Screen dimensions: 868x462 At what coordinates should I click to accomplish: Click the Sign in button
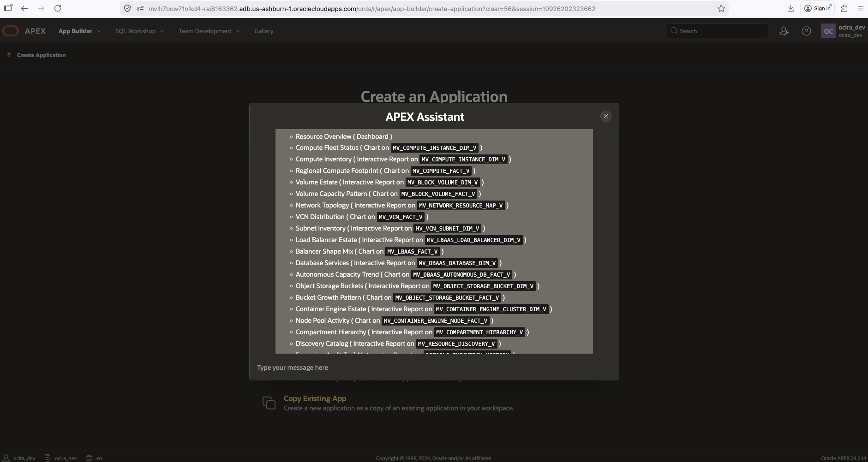pyautogui.click(x=817, y=8)
